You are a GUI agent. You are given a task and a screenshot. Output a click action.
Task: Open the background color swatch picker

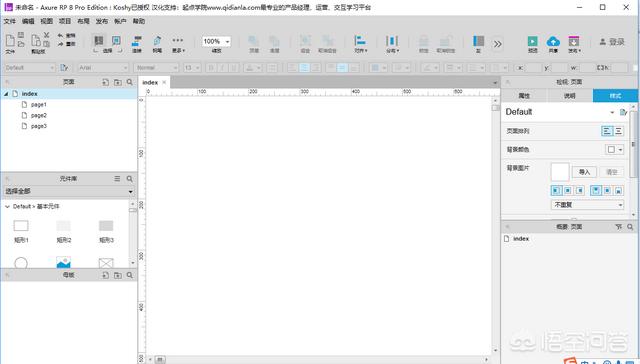[614, 149]
